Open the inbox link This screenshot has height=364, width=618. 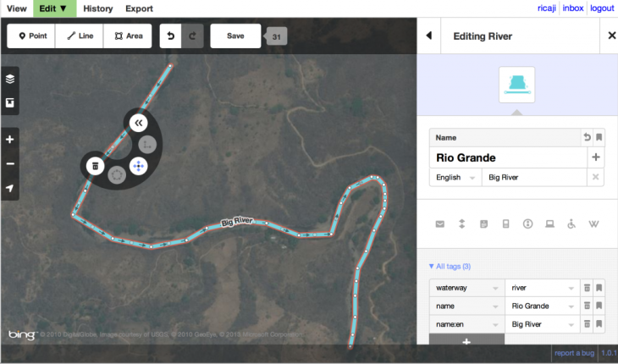click(572, 8)
